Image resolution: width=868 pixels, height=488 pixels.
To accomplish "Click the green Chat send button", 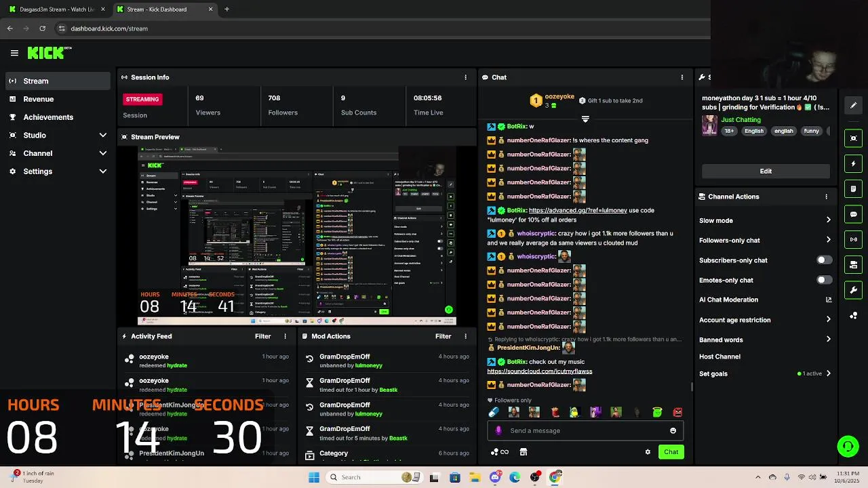I will click(x=671, y=452).
